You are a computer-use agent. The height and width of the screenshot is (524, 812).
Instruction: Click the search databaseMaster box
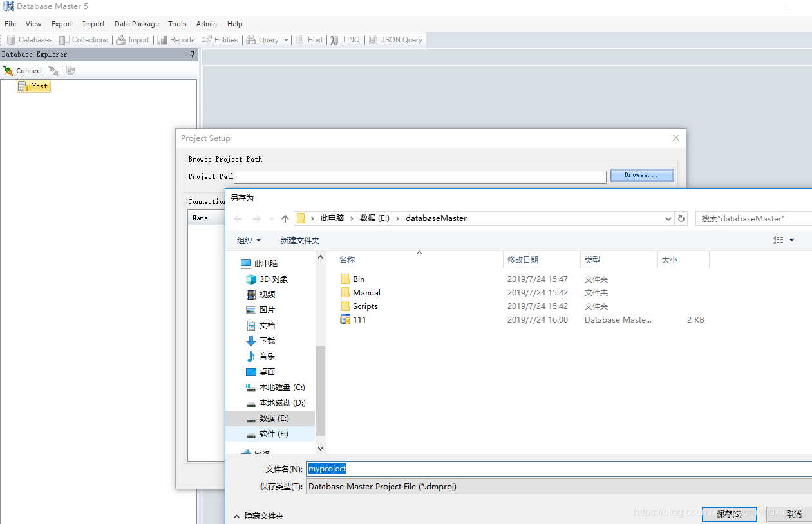[753, 219]
